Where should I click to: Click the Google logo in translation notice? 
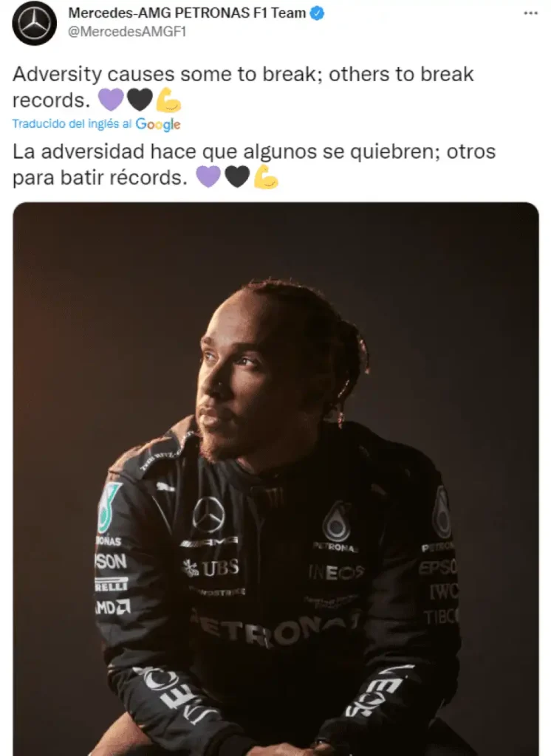pos(158,124)
